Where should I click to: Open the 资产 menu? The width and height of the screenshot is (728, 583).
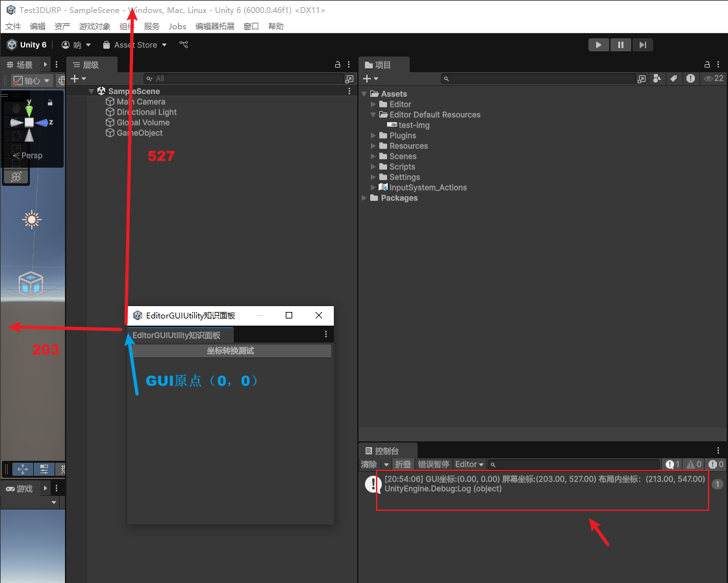point(62,27)
